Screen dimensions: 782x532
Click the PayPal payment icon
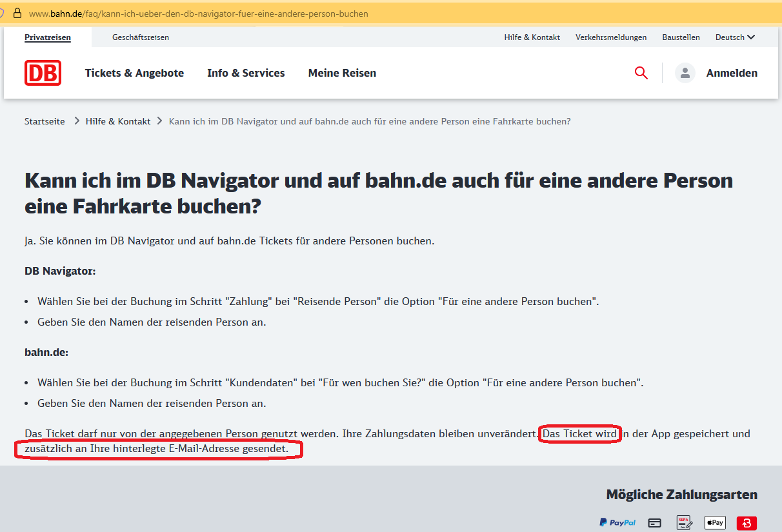617,522
